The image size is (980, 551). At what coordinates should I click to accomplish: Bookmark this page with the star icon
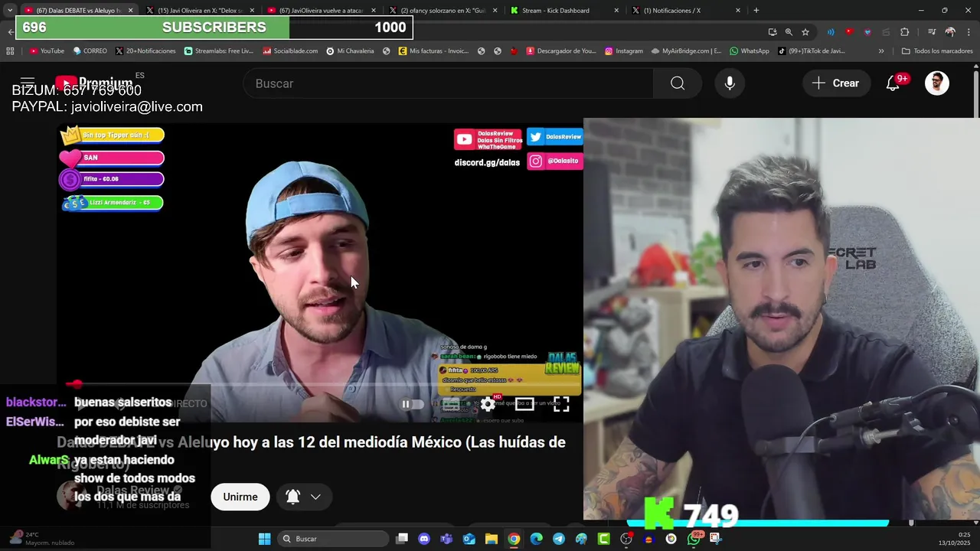pyautogui.click(x=805, y=32)
